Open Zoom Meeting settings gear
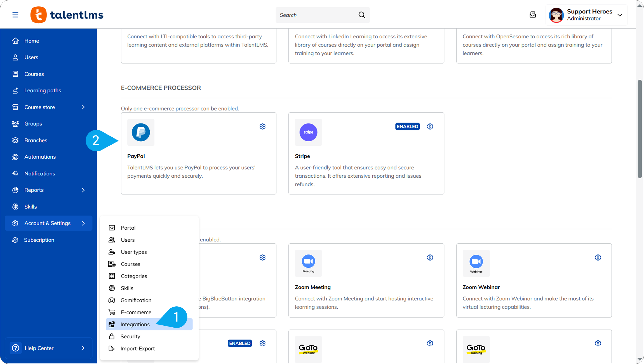 point(430,257)
